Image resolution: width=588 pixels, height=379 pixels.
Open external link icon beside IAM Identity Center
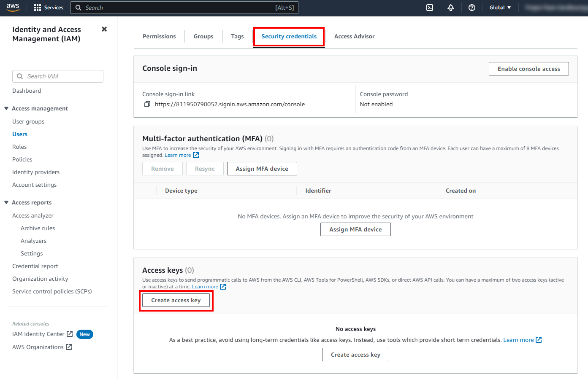click(70, 334)
